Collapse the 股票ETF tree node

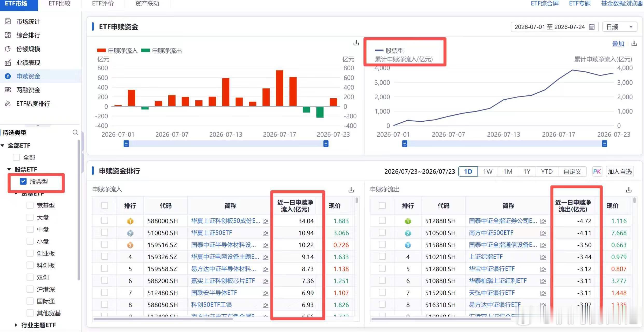tap(9, 169)
